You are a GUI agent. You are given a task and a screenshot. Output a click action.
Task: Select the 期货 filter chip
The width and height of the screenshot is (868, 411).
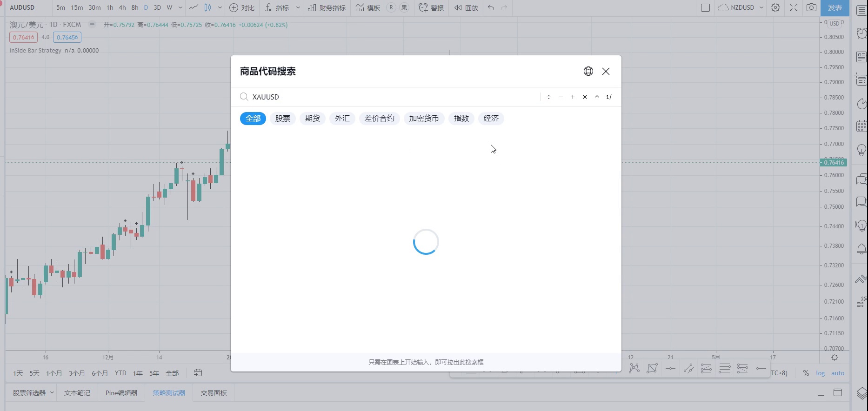coord(313,119)
